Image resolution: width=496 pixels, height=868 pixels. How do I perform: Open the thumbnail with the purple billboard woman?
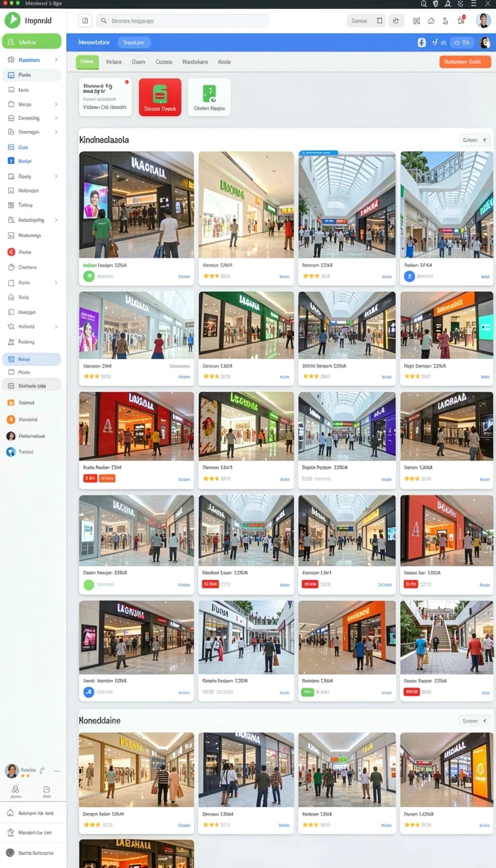click(x=136, y=325)
